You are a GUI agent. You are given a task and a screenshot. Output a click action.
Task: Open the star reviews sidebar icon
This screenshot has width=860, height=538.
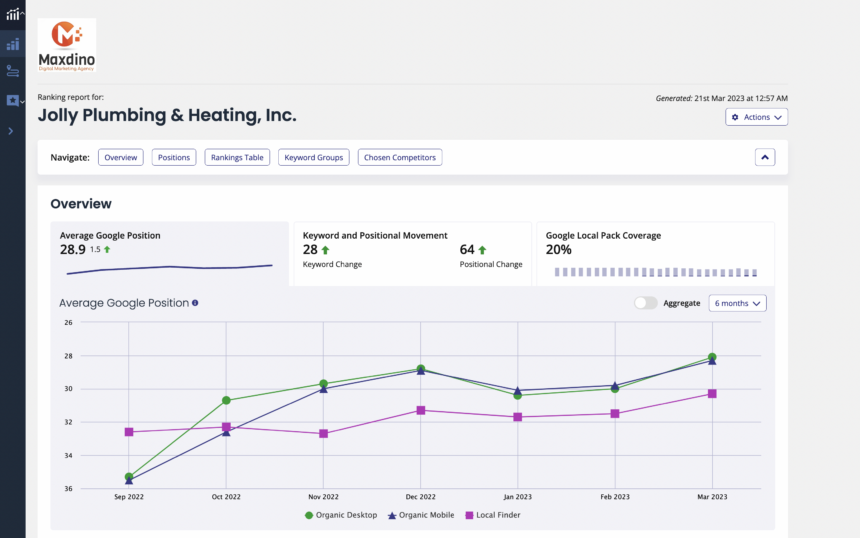click(12, 100)
